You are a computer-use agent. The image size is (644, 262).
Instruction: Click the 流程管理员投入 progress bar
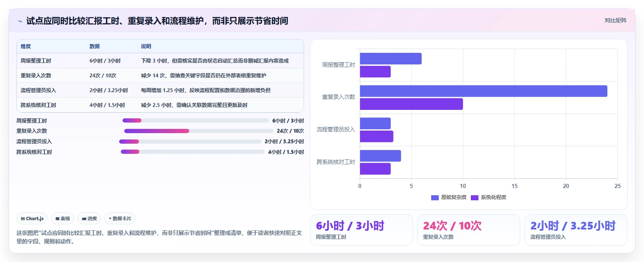click(190, 142)
